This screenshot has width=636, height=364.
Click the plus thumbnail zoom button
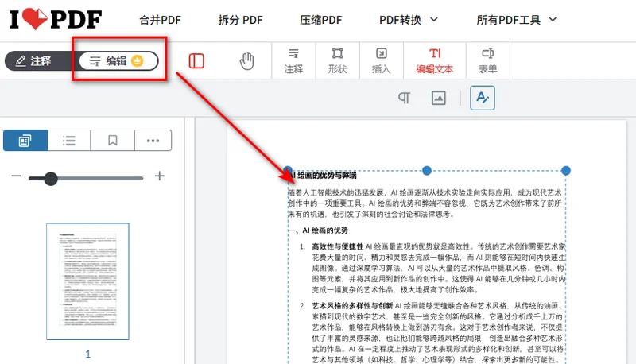(160, 176)
